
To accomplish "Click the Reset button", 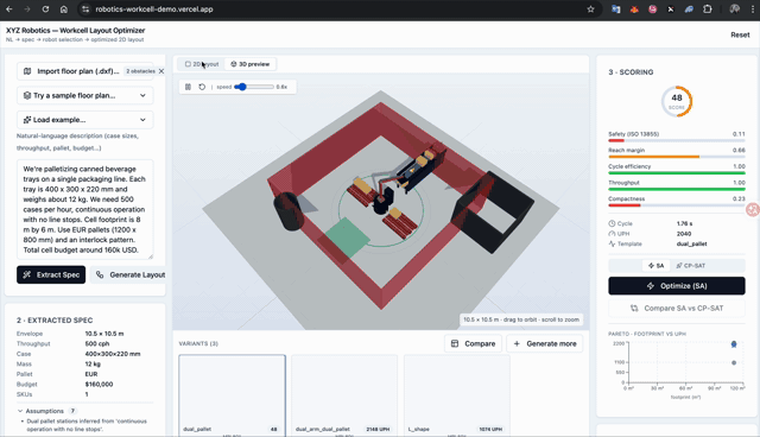I will coord(740,35).
